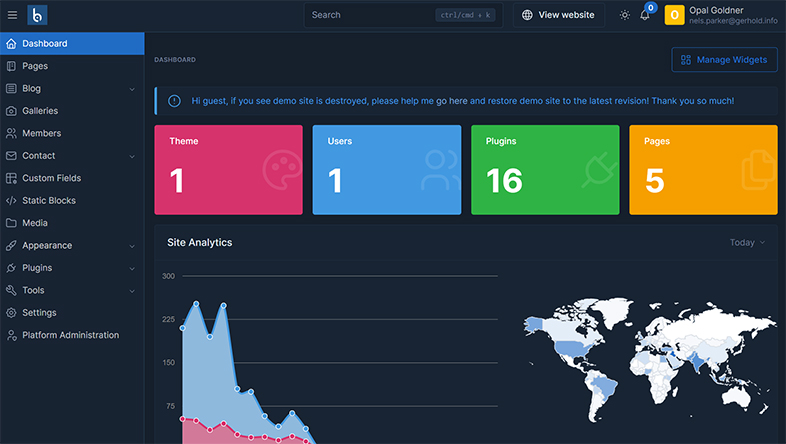This screenshot has height=444, width=786.
Task: Click the Dashboard home icon
Action: click(x=11, y=44)
